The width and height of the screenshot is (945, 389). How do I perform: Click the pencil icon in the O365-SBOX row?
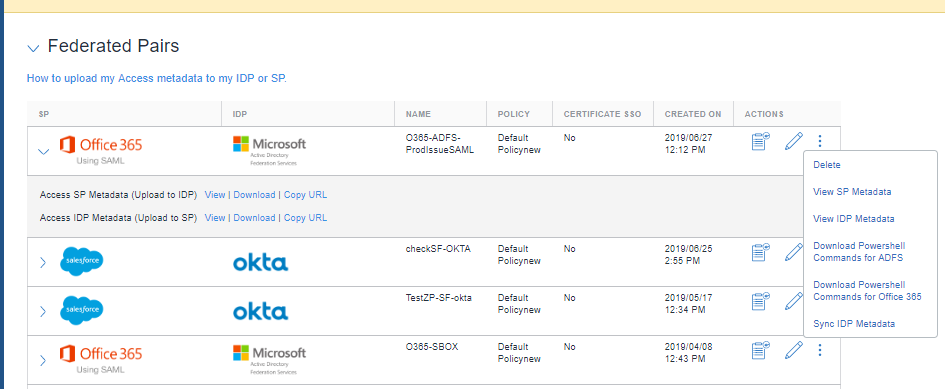click(794, 350)
